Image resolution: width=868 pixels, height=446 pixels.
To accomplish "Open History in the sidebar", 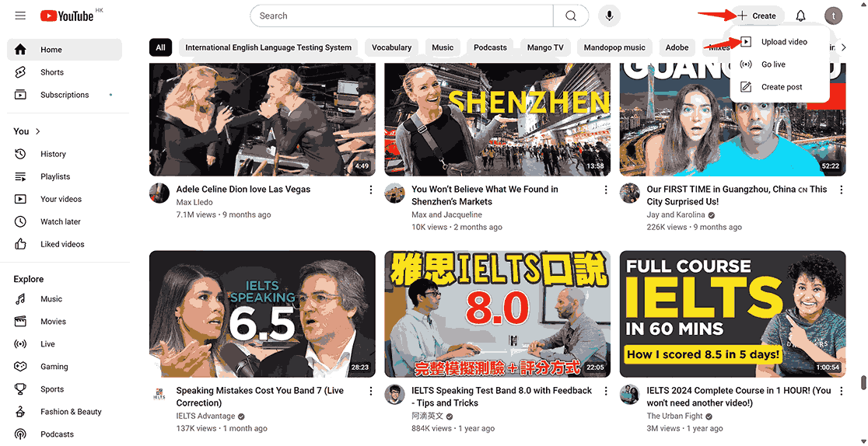I will tap(65, 154).
